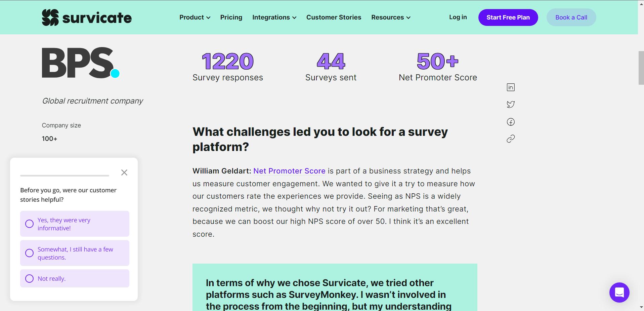Follow the Net Promoter Score link
This screenshot has width=644, height=311.
289,171
